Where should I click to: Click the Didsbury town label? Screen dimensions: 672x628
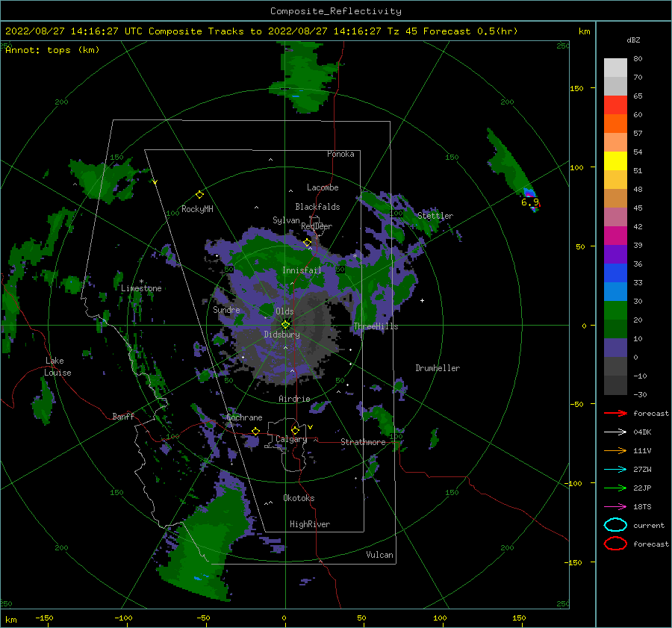pos(281,335)
